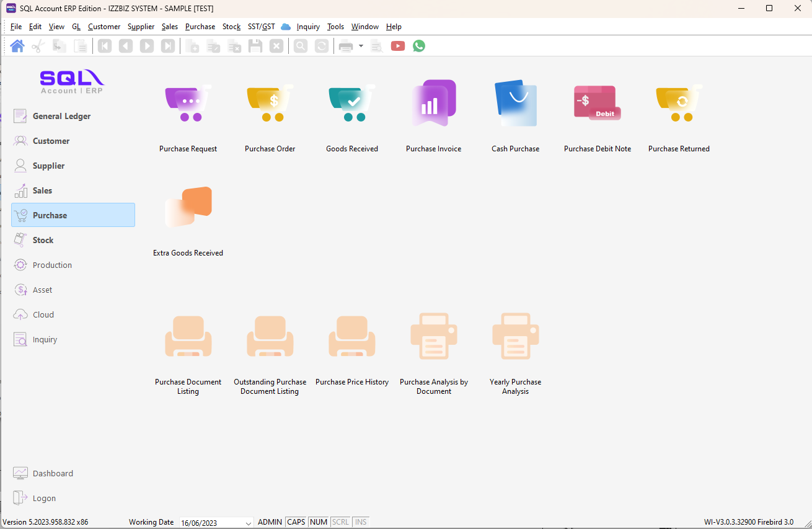
Task: Open the SST/GST menu
Action: pyautogui.click(x=262, y=27)
